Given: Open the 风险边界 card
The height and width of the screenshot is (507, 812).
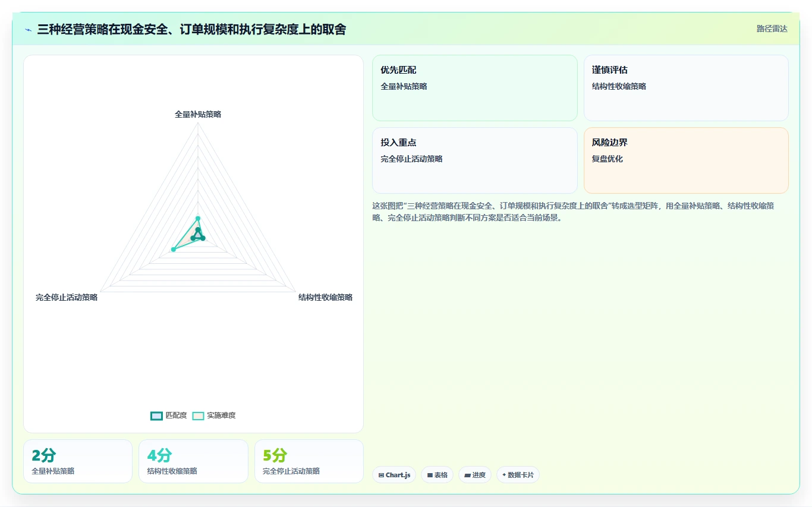Looking at the screenshot, I should (686, 160).
